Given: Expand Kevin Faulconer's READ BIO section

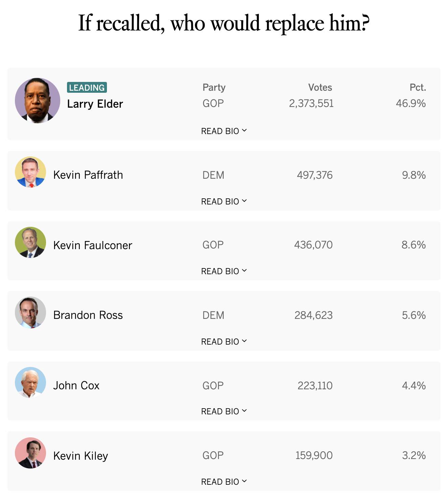Looking at the screenshot, I should [224, 271].
